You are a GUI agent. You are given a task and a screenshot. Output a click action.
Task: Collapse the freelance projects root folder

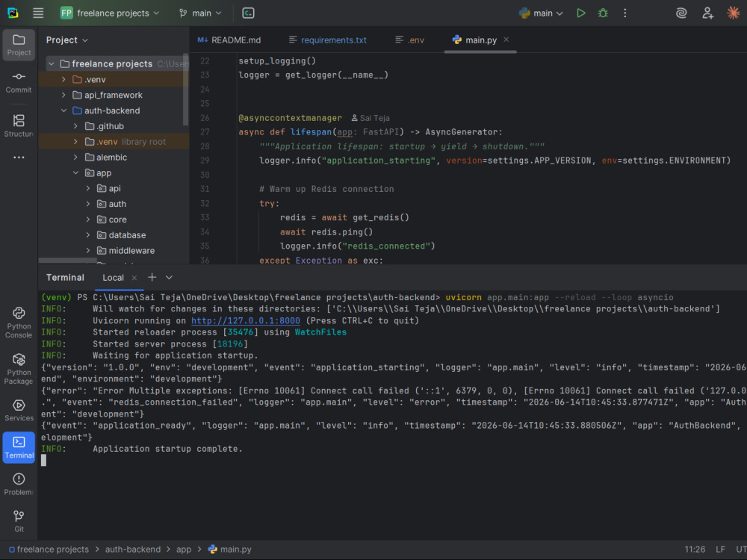[52, 63]
